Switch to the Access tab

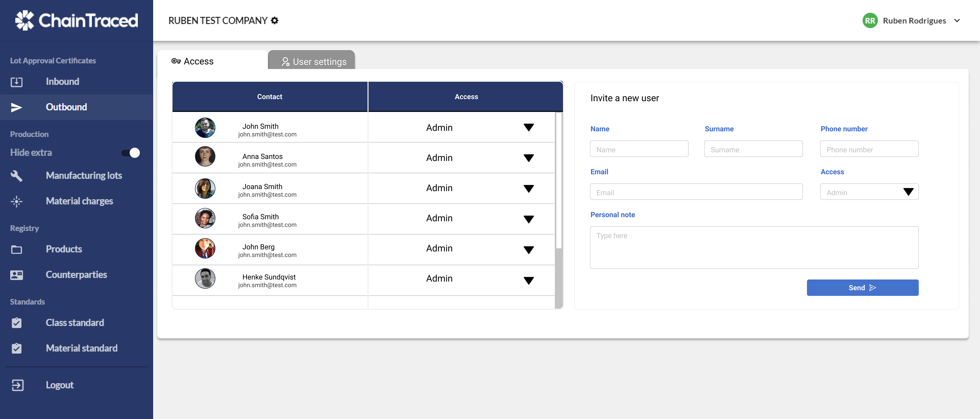click(x=212, y=60)
